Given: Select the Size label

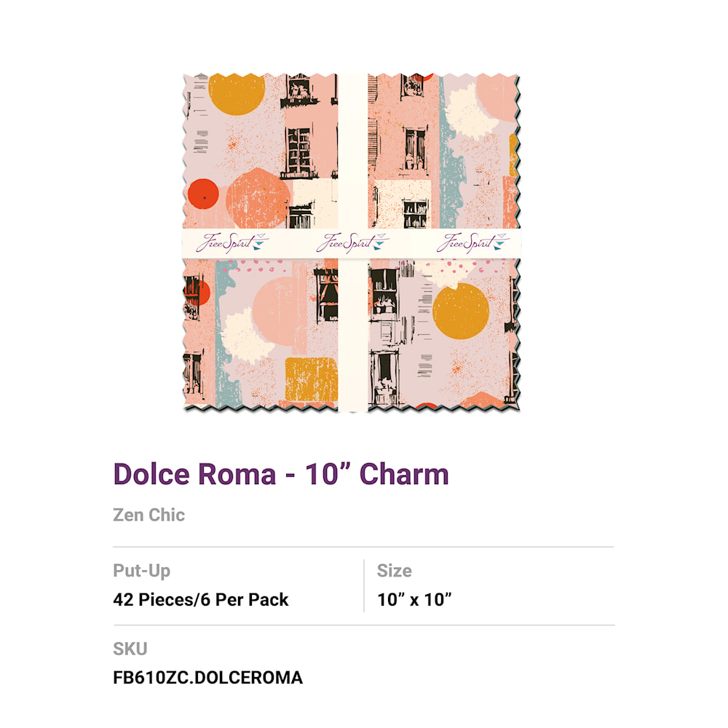Looking at the screenshot, I should point(394,571).
